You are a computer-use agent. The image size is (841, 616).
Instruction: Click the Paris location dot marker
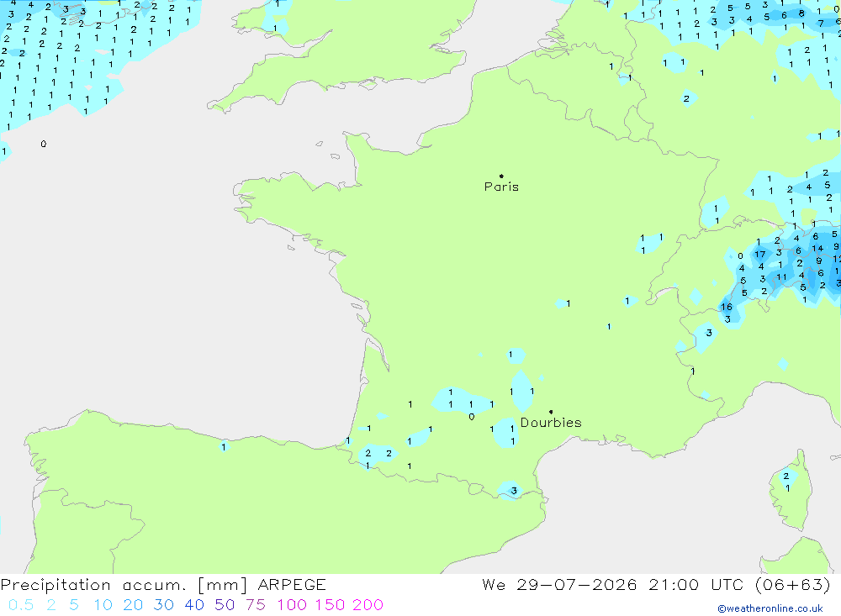click(501, 176)
